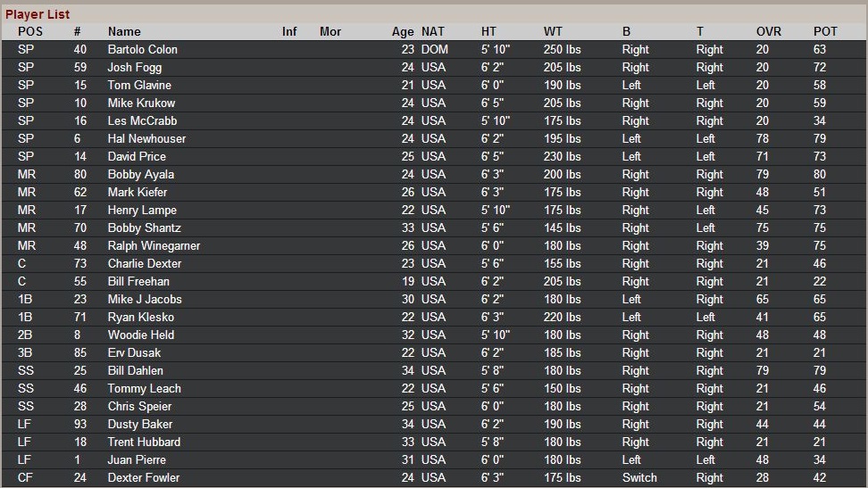
Task: Click OVR 78 in Hal Newhouser's row
Action: pyautogui.click(x=763, y=138)
